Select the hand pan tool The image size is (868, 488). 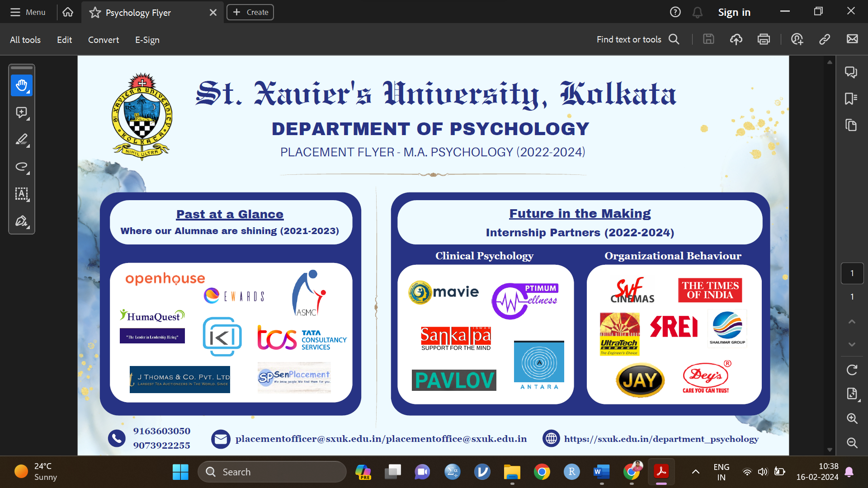pyautogui.click(x=21, y=85)
